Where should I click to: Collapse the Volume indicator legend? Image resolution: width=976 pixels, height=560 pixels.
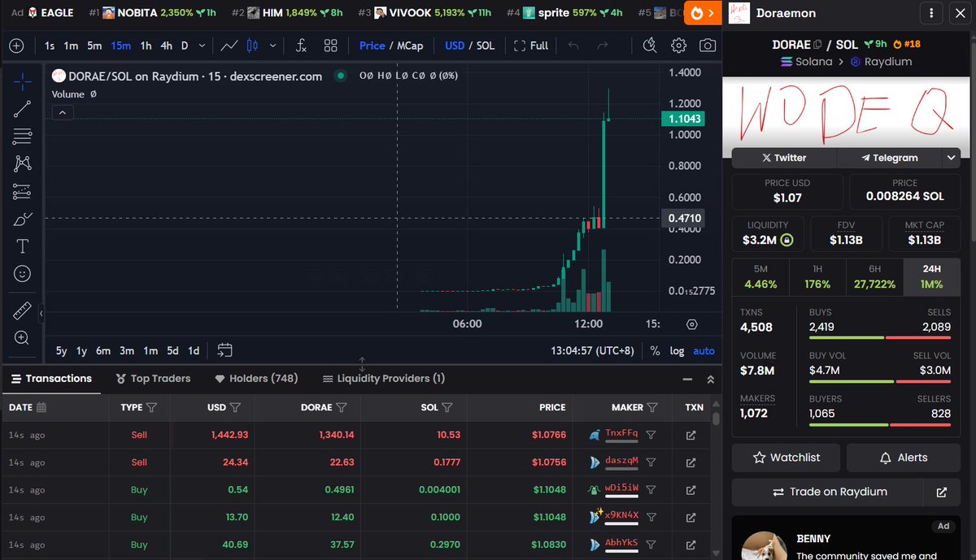tap(62, 112)
